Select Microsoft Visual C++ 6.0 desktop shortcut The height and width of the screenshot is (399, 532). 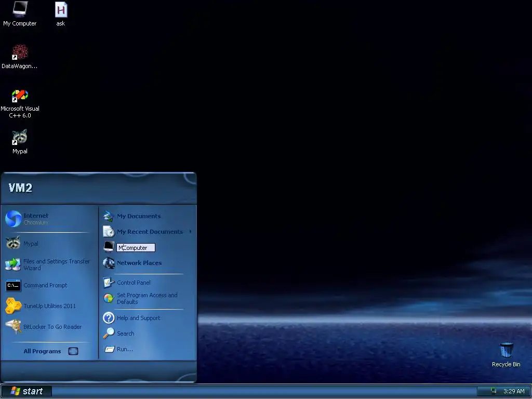pos(20,103)
